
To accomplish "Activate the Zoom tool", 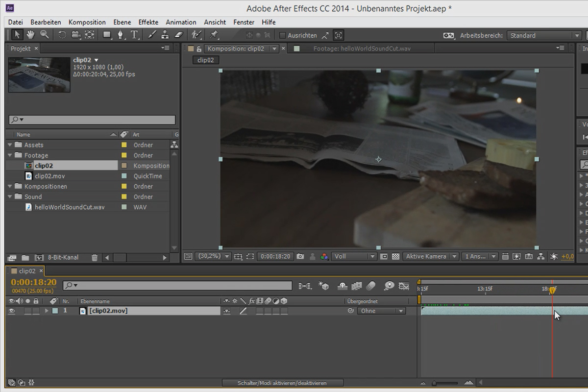I will [x=44, y=34].
